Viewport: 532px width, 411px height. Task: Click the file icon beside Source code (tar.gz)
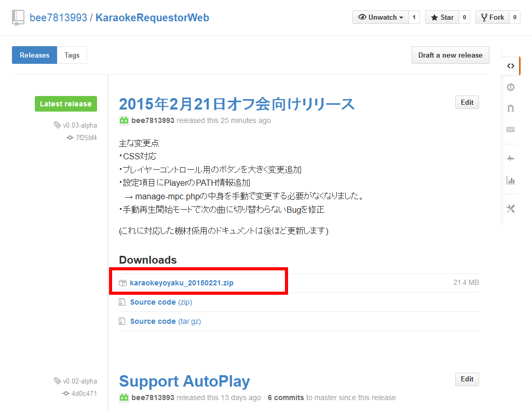tap(122, 321)
